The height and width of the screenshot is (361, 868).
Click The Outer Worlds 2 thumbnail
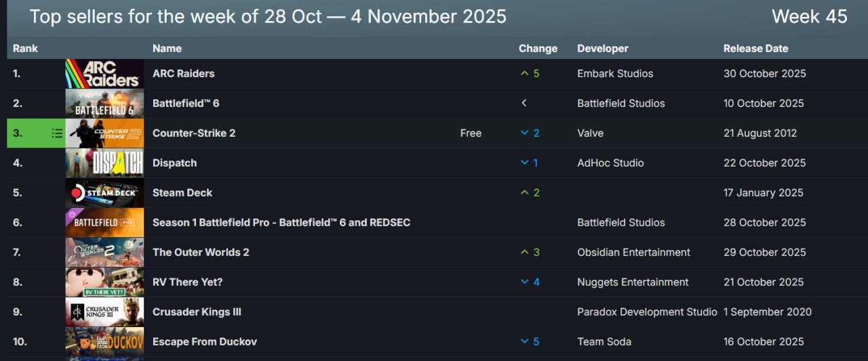click(104, 253)
